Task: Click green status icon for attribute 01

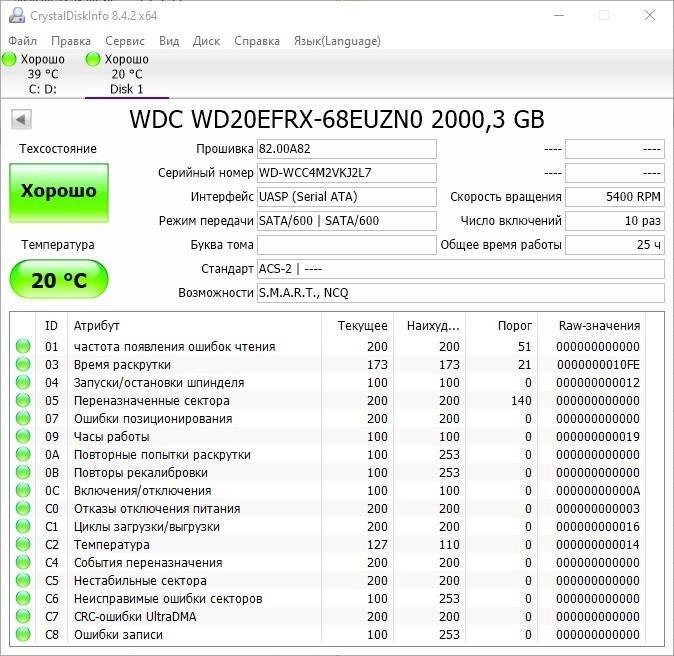Action: [23, 347]
